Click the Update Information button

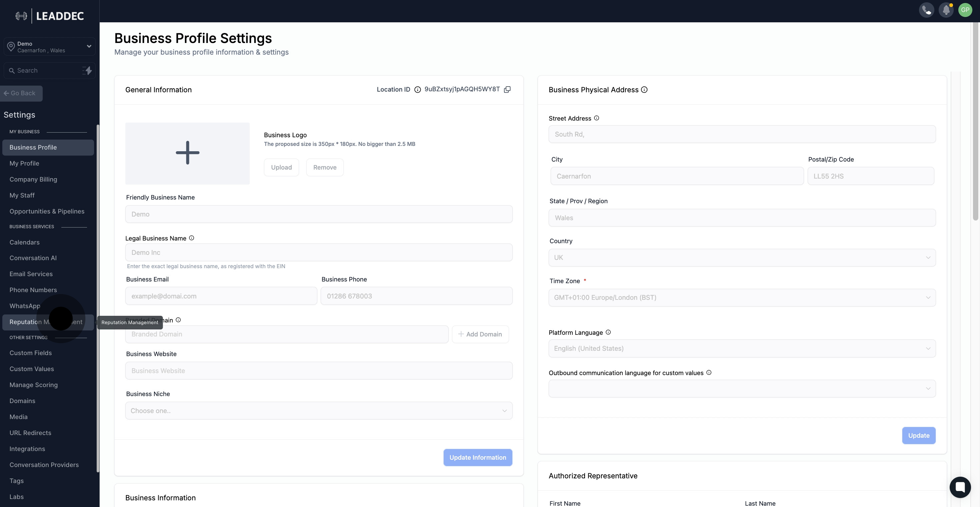click(478, 458)
